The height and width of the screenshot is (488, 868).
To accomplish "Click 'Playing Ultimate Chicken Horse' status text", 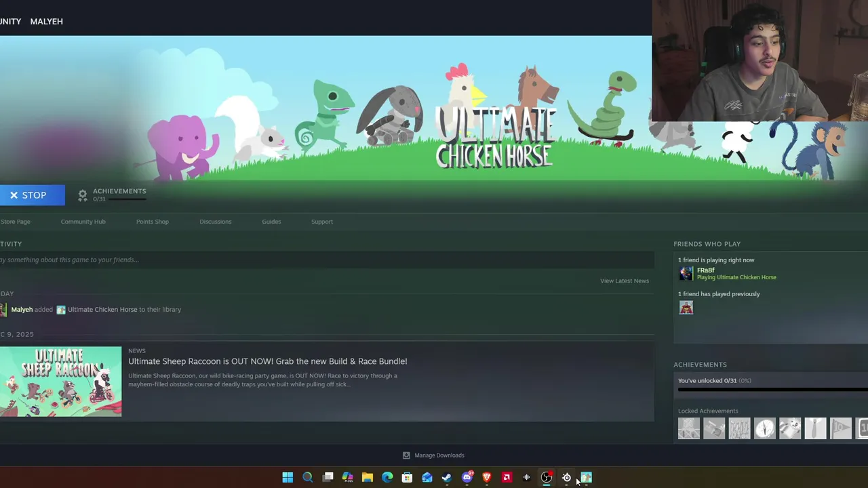I will pos(736,277).
